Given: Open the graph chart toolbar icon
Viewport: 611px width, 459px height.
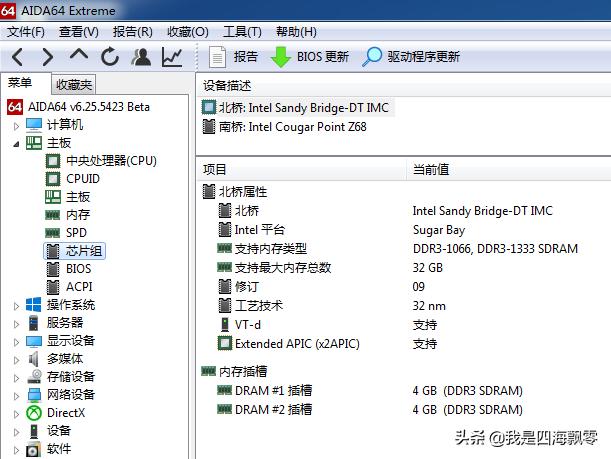Looking at the screenshot, I should 172,57.
